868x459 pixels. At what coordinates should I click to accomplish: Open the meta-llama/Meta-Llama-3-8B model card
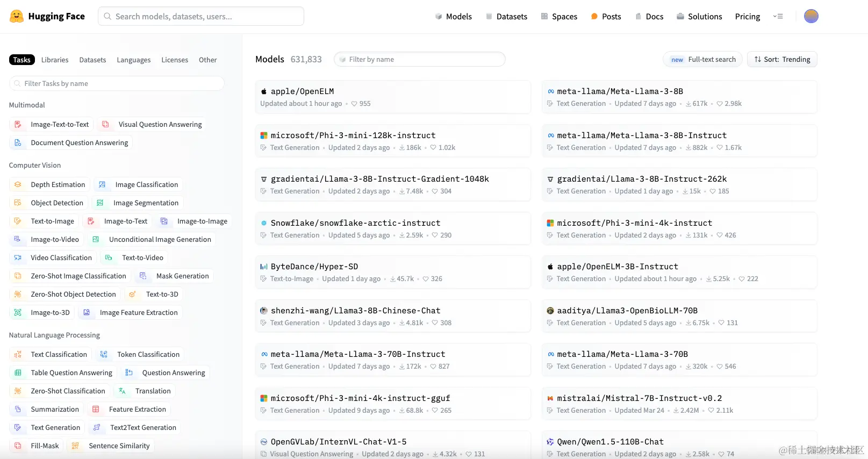679,97
